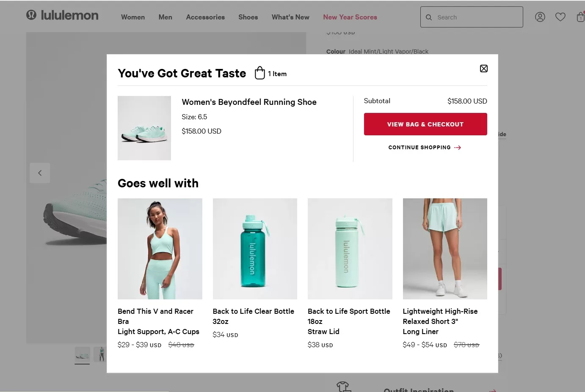Screen dimensions: 585x392
Task: Click the struck-through $78 USD shorts price
Action: [466, 345]
